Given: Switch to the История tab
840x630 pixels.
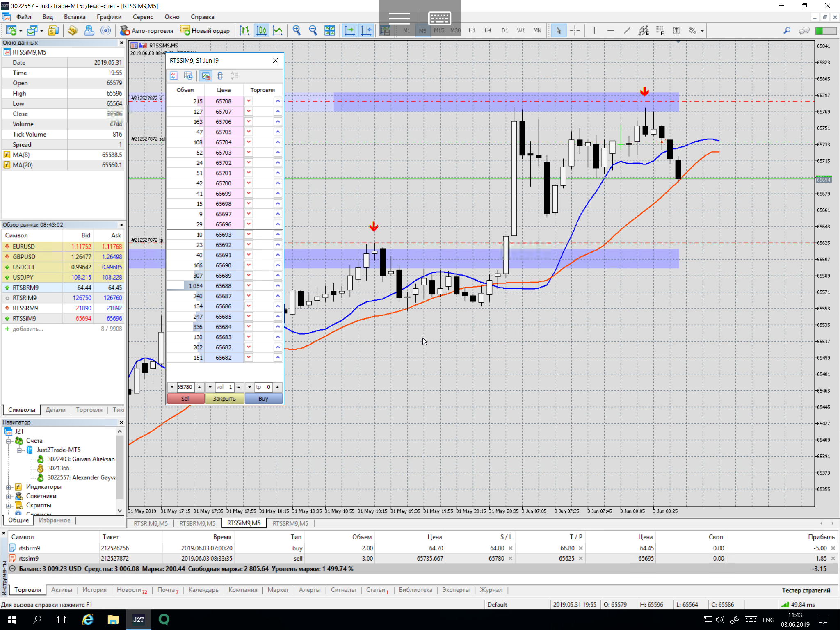Looking at the screenshot, I should 94,590.
